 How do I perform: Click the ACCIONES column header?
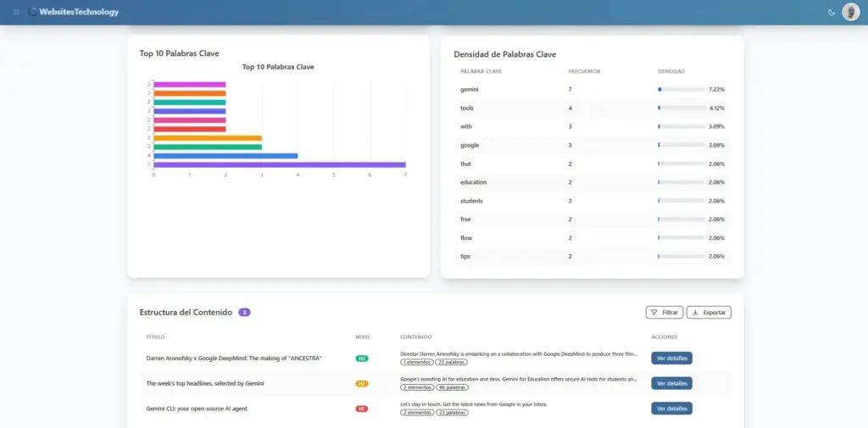pyautogui.click(x=665, y=337)
